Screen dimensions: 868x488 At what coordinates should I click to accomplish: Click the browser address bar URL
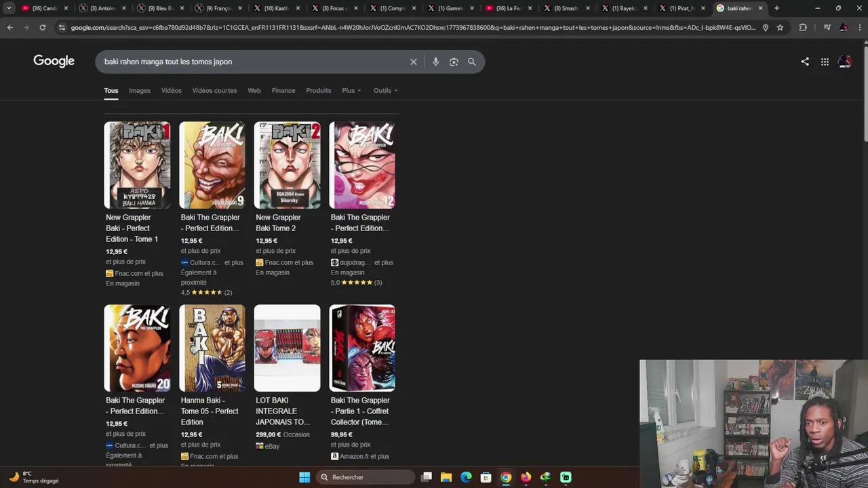[x=414, y=28]
